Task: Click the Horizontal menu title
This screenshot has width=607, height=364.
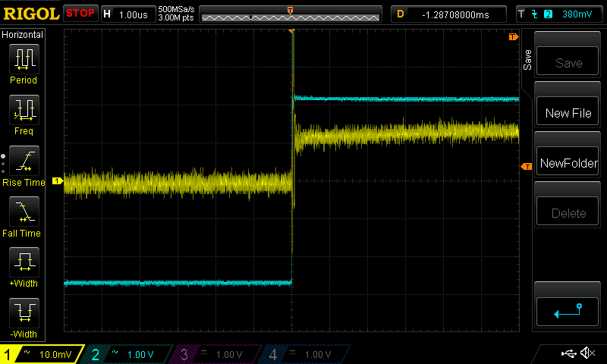Action: click(x=22, y=35)
